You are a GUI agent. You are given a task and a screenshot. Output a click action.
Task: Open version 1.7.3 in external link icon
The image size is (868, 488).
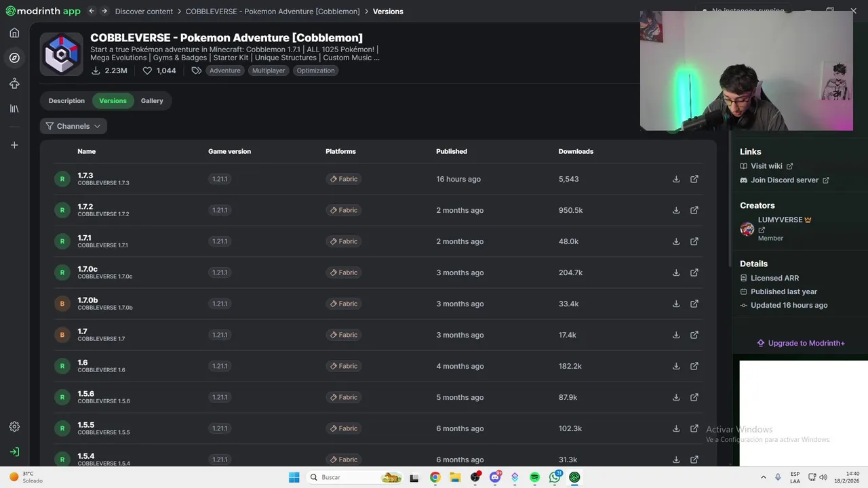pos(694,179)
